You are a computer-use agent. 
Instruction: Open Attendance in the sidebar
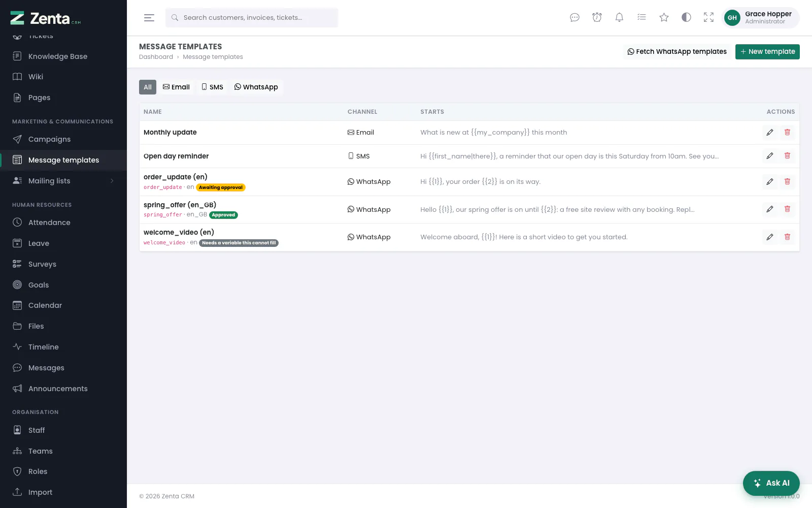pyautogui.click(x=63, y=223)
